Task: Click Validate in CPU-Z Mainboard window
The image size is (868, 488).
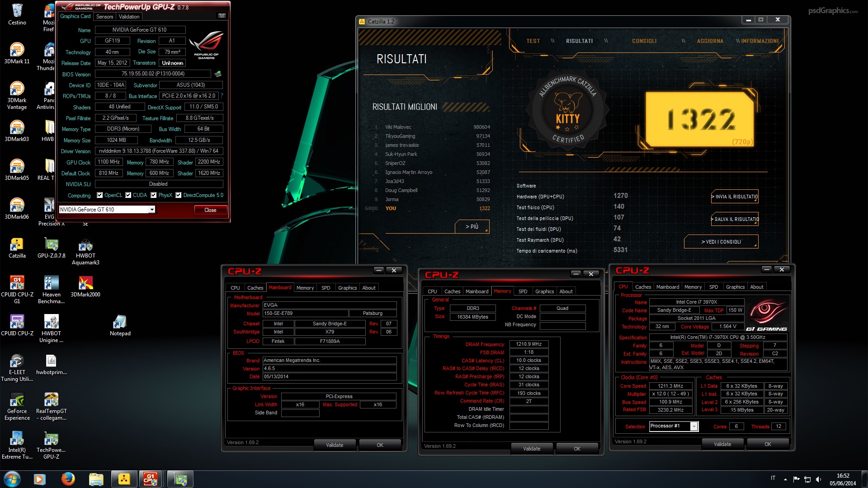Action: 335,445
